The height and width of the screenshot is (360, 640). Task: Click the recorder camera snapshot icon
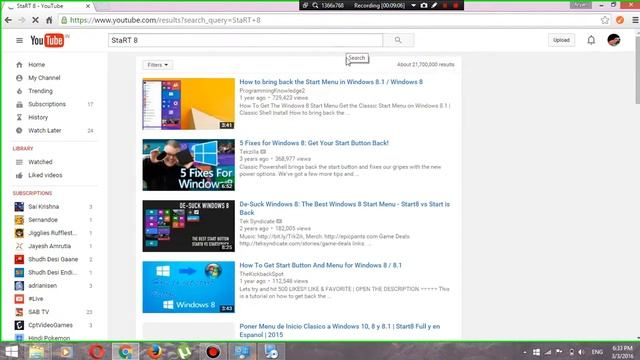tap(424, 5)
